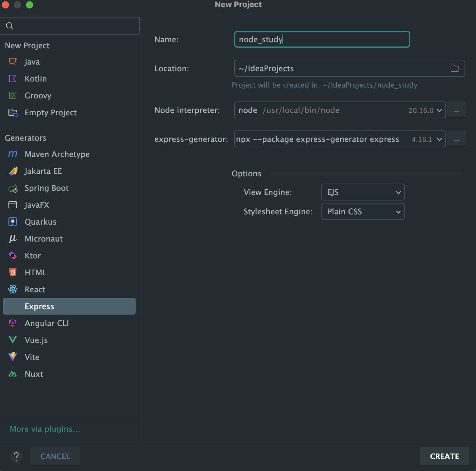
Task: Click the search magnifier icon
Action: click(10, 26)
